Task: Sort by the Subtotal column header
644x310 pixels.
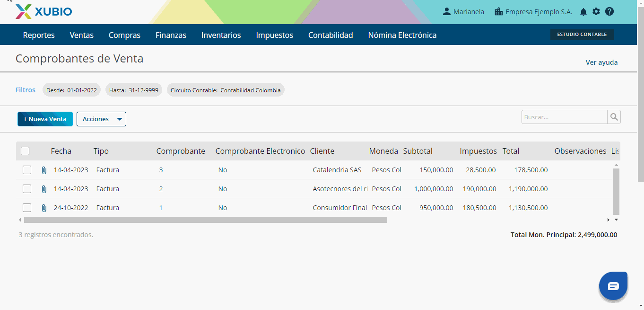Action: (x=418, y=151)
